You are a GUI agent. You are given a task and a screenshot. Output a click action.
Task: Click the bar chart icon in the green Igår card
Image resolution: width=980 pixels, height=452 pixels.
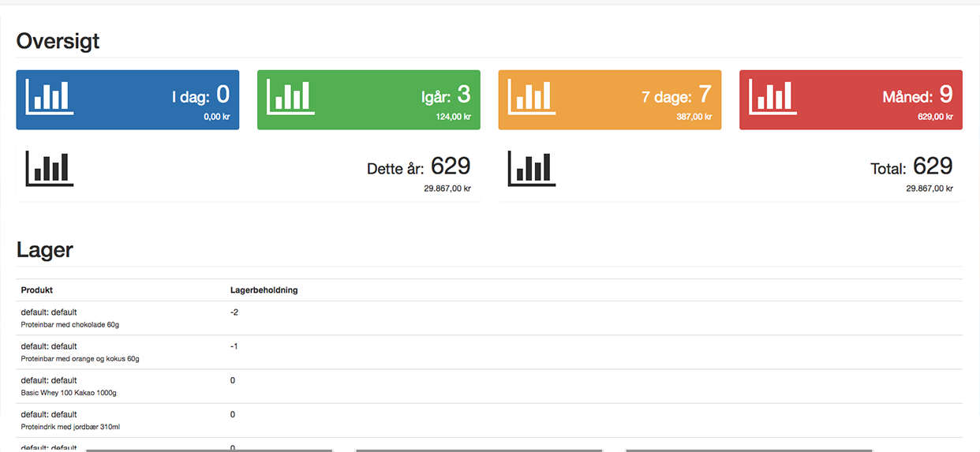click(291, 96)
